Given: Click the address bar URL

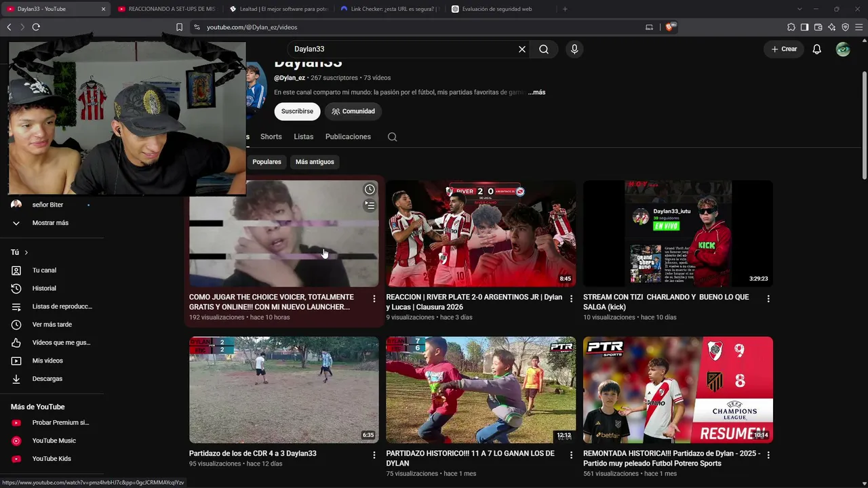Looking at the screenshot, I should 252,27.
